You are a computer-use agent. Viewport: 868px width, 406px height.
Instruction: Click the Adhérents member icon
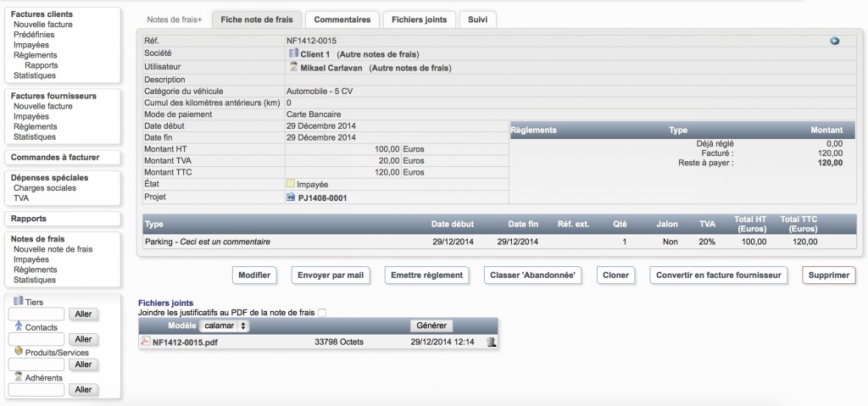pos(19,376)
